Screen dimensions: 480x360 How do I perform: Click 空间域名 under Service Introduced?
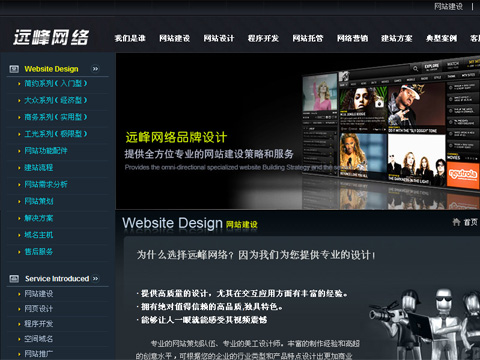[39, 339]
